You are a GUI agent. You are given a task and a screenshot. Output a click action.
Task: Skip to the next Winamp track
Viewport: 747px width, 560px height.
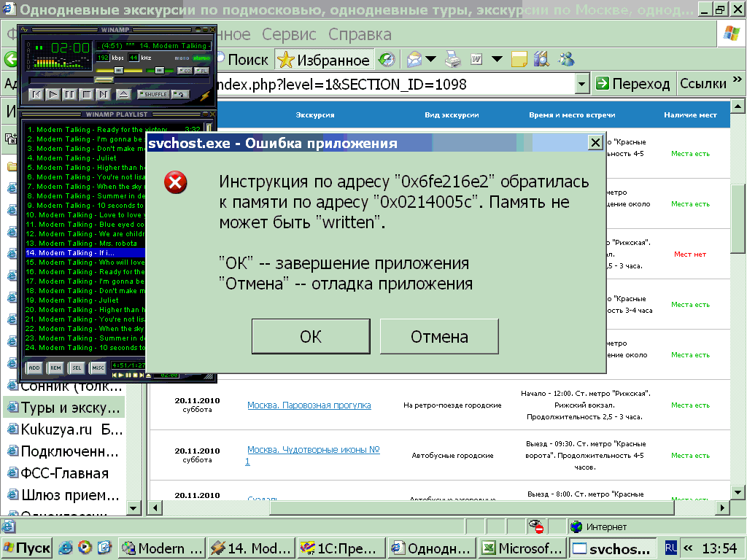pyautogui.click(x=103, y=94)
